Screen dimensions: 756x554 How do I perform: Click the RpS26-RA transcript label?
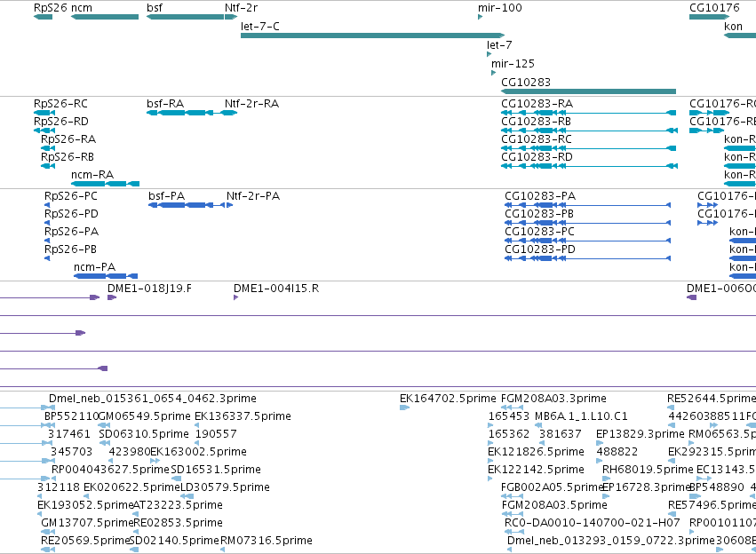coord(68,139)
